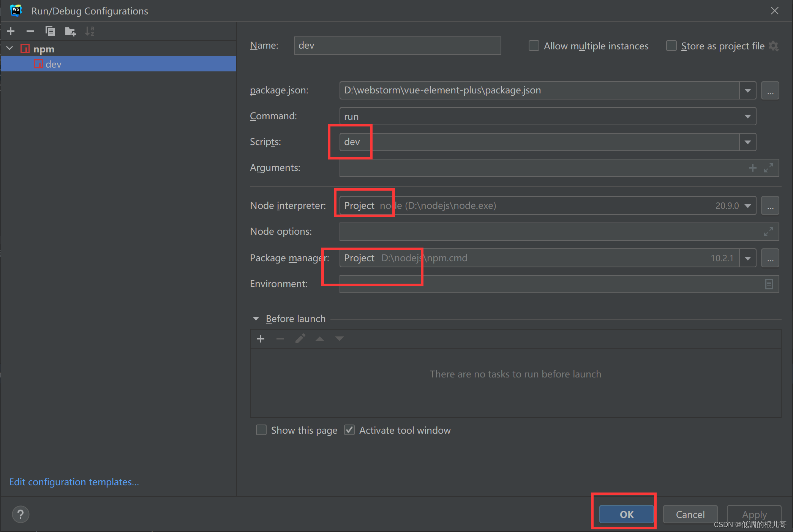Click the remove configuration icon
The image size is (793, 532).
29,30
